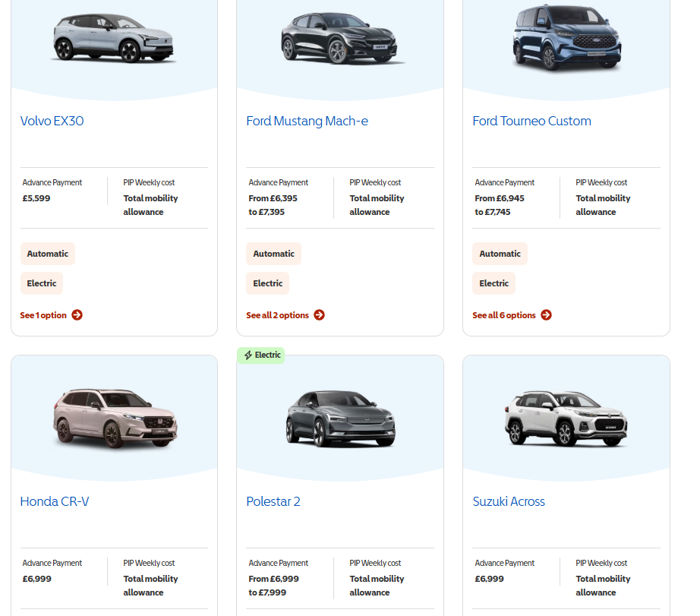Click the Electric tag on the Tourneo Custom card
The width and height of the screenshot is (700, 616).
[x=493, y=283]
